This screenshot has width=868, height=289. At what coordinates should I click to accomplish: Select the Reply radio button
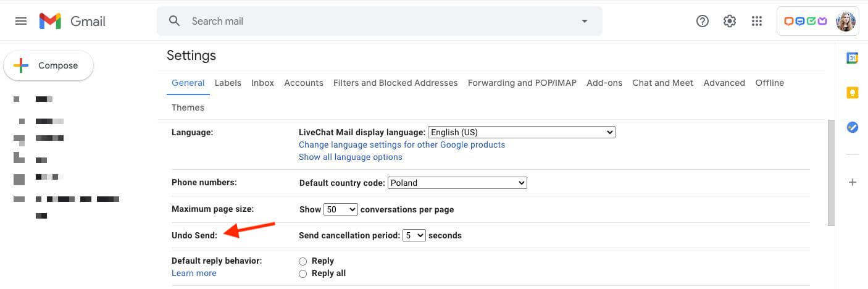pyautogui.click(x=303, y=261)
